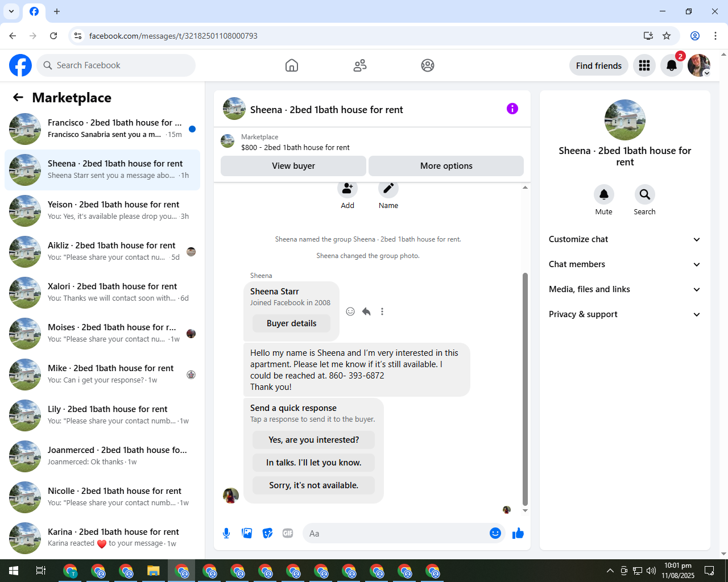
Task: Open the Groups icon in top navigation
Action: point(428,65)
